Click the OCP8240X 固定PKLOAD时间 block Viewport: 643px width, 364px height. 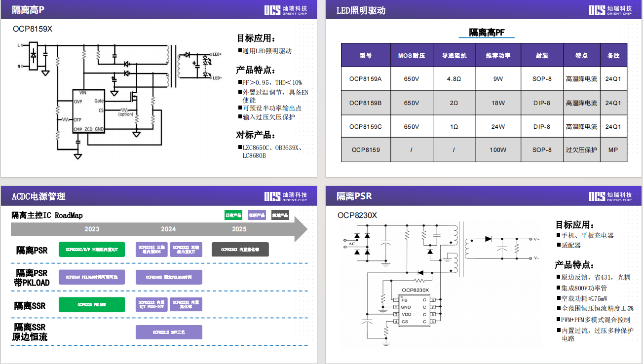click(169, 277)
